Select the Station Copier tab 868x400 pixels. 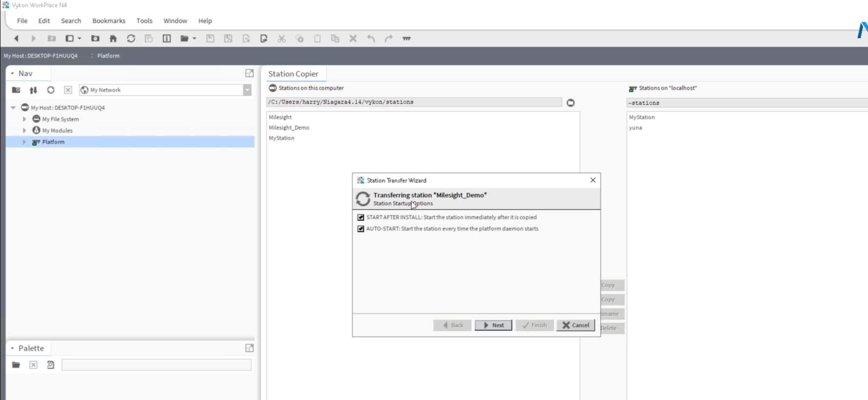pyautogui.click(x=293, y=74)
